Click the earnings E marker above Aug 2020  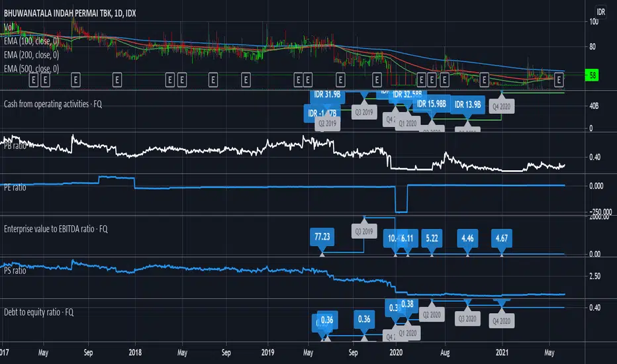444,80
